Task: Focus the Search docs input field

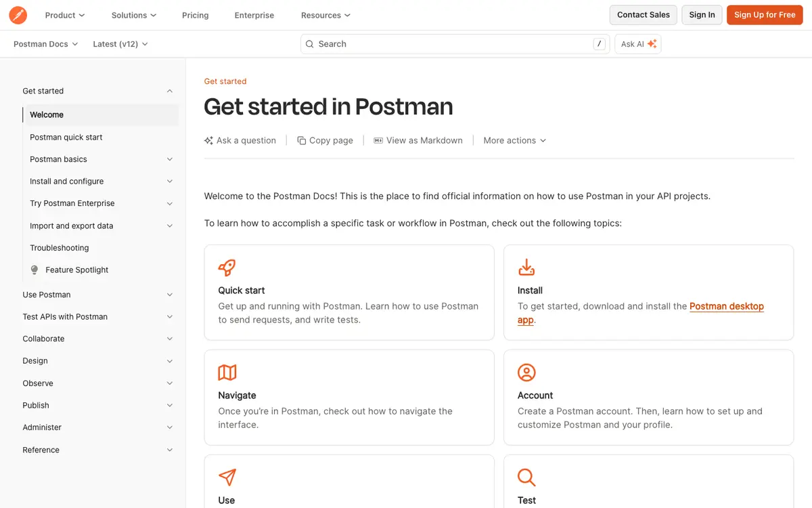Action: [455, 44]
